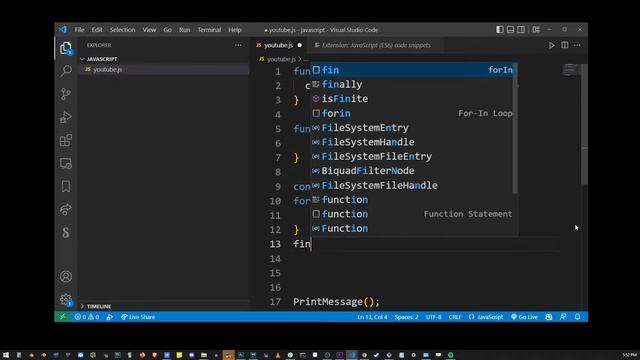Image resolution: width=640 pixels, height=360 pixels.
Task: Select the BiquadFilterNode suggestion
Action: tap(413, 171)
